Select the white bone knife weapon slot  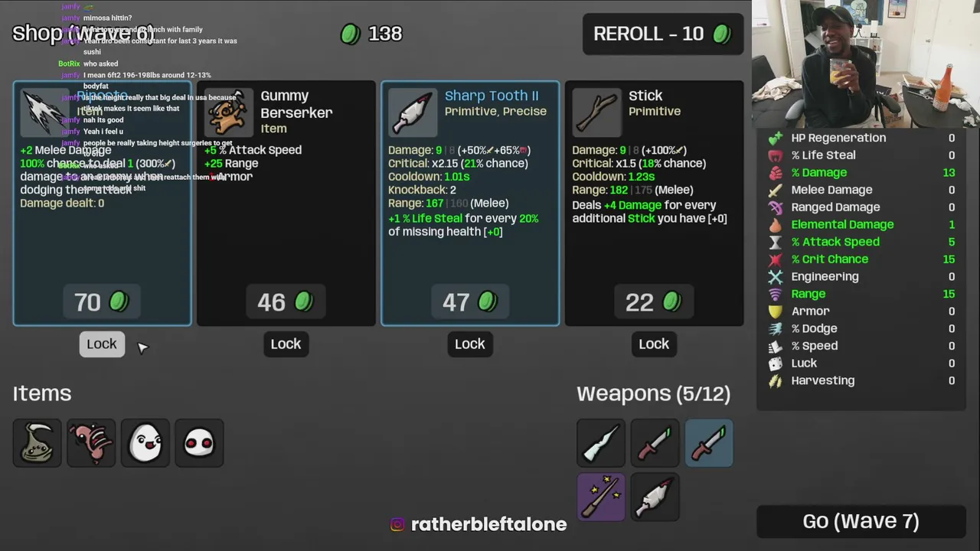601,442
